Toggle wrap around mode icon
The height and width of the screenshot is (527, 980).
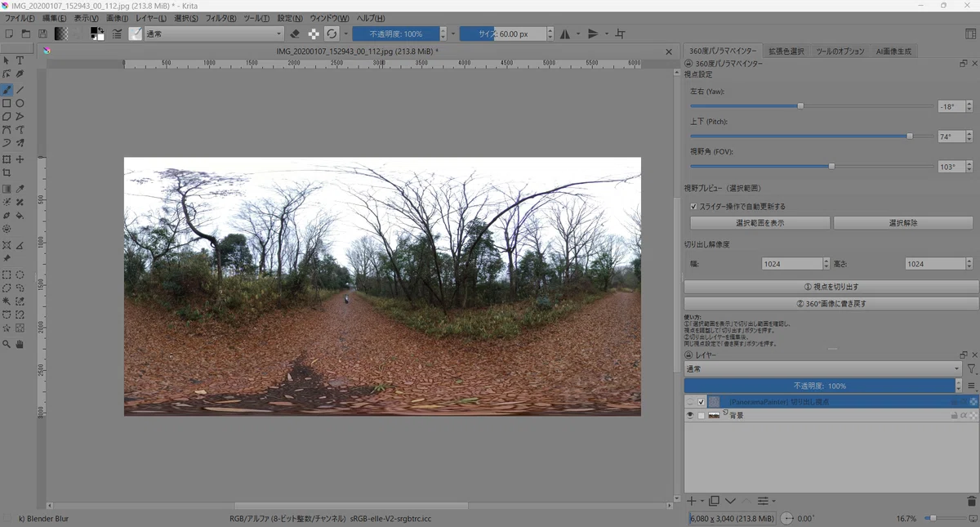tap(620, 34)
